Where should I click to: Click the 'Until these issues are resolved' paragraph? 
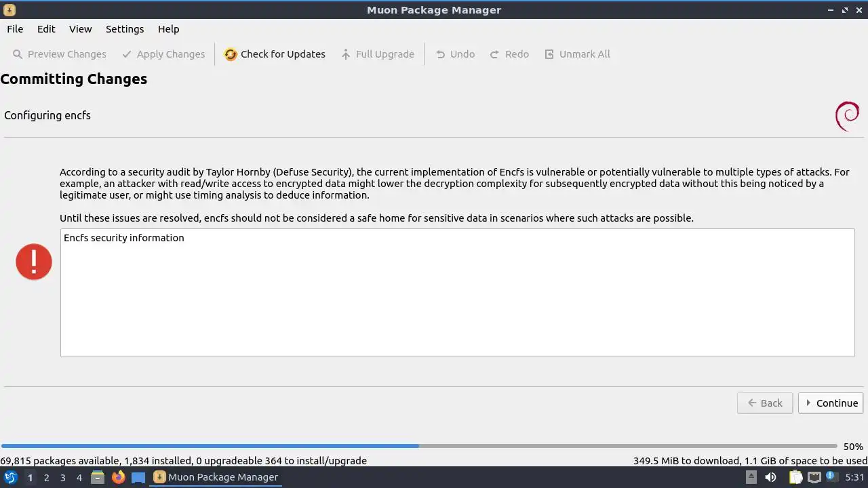376,218
